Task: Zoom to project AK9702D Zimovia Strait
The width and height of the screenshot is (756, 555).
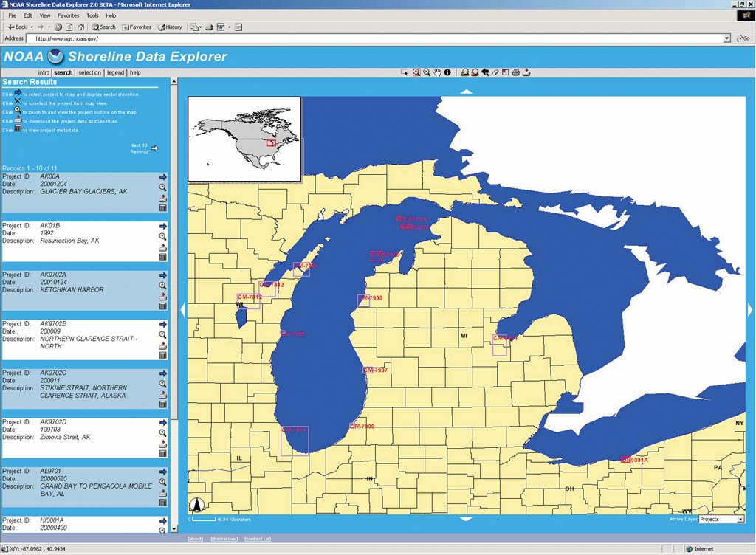Action: pos(163,433)
